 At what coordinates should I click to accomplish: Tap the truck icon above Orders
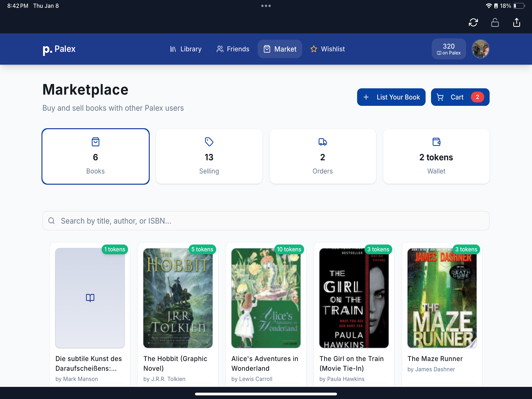(322, 142)
